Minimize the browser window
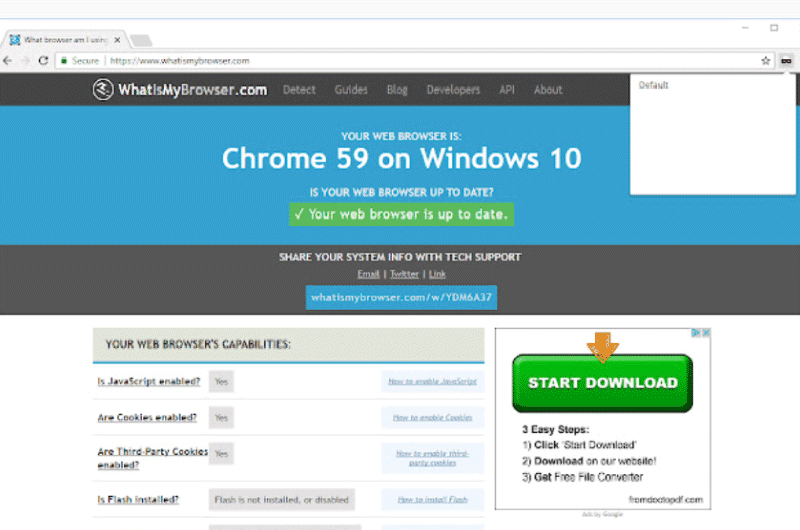Viewport: 800px width, 530px height. 745,28
